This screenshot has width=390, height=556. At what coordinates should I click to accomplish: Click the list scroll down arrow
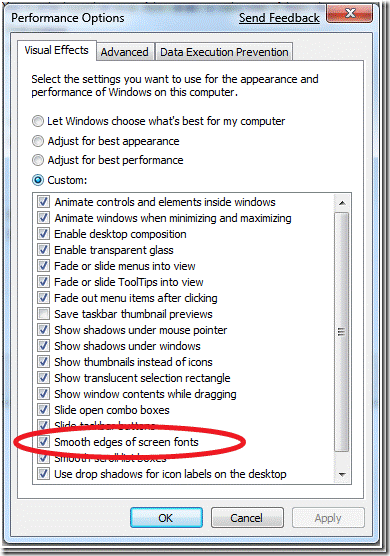point(342,474)
